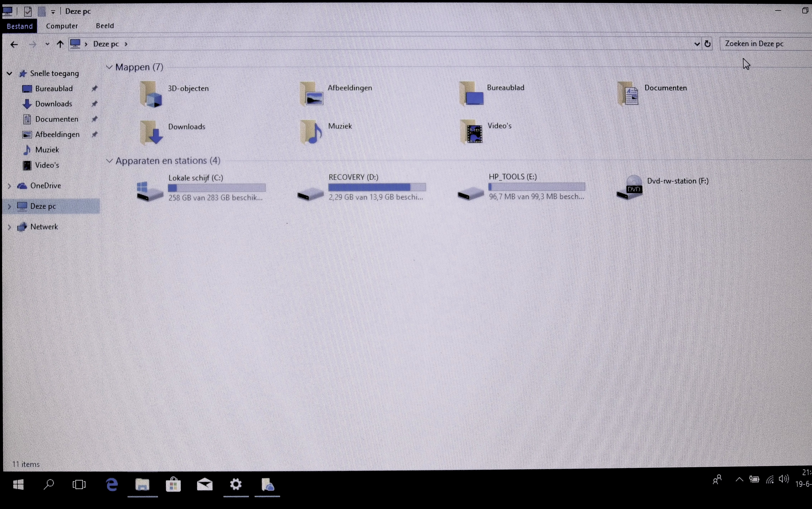Viewport: 812px width, 509px height.
Task: Click the Windows Start button
Action: click(18, 485)
